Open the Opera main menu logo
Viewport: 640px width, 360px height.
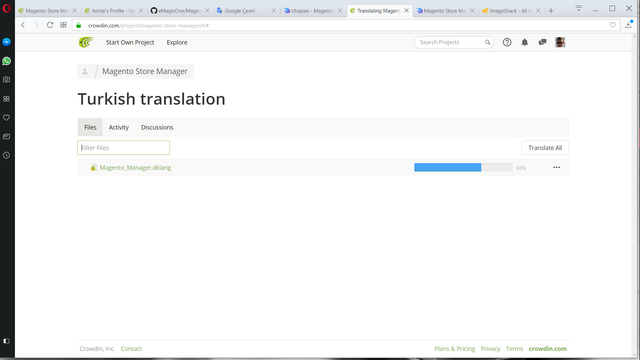click(7, 8)
